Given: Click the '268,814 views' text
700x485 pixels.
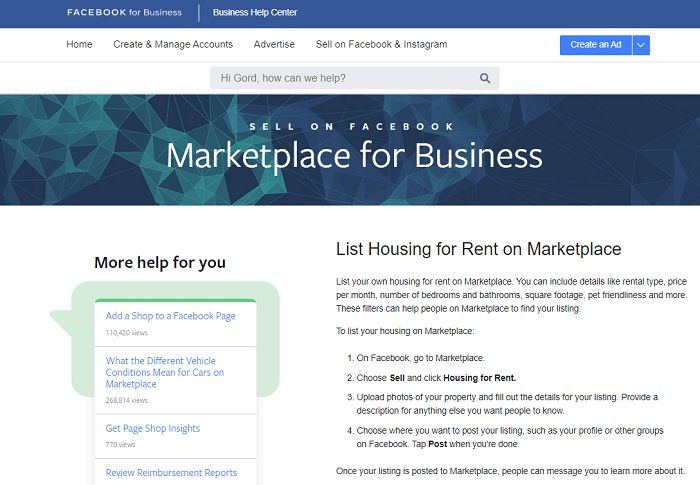Looking at the screenshot, I should coord(126,400).
